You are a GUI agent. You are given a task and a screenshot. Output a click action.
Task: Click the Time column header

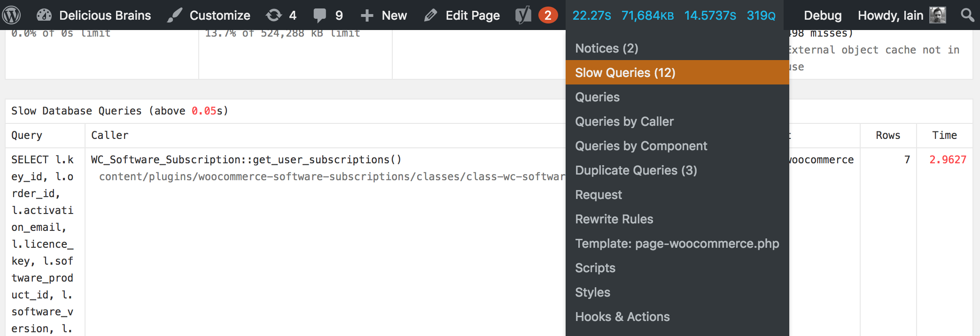pyautogui.click(x=944, y=135)
